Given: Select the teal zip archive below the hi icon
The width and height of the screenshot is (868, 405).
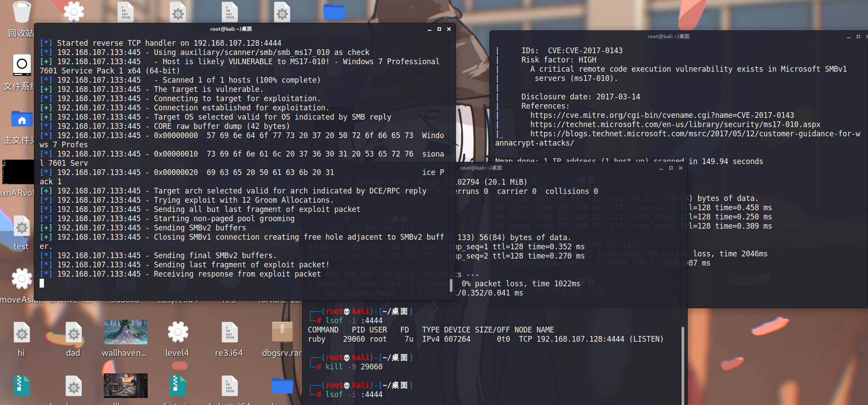Looking at the screenshot, I should 22,386.
